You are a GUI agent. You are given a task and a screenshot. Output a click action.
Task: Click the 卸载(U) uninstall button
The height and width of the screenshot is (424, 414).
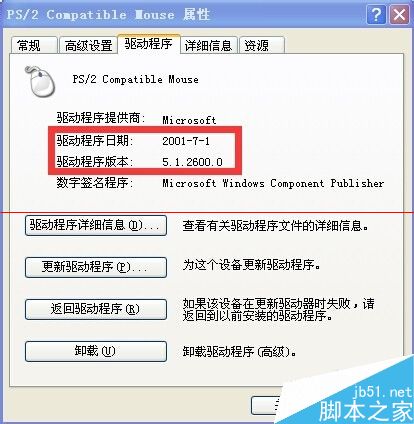click(x=96, y=351)
